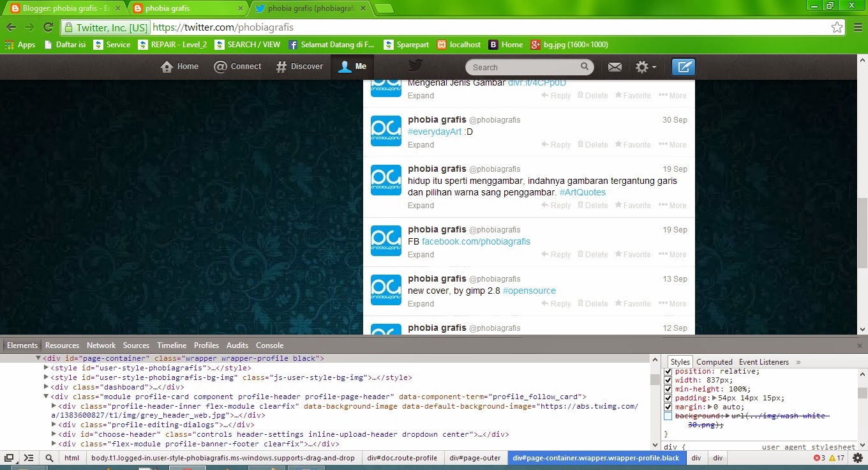868x470 pixels.
Task: Click the DevTools search magnifier icon
Action: coord(49,458)
